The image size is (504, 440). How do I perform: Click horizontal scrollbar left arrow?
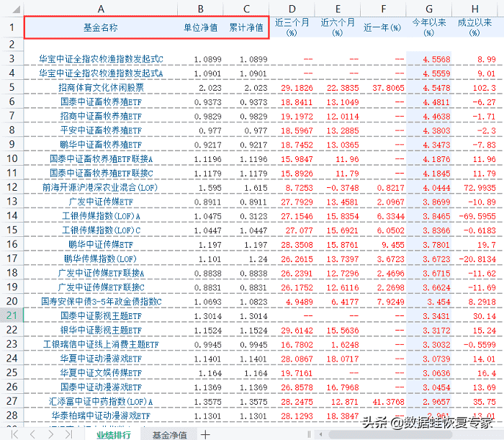(320, 434)
